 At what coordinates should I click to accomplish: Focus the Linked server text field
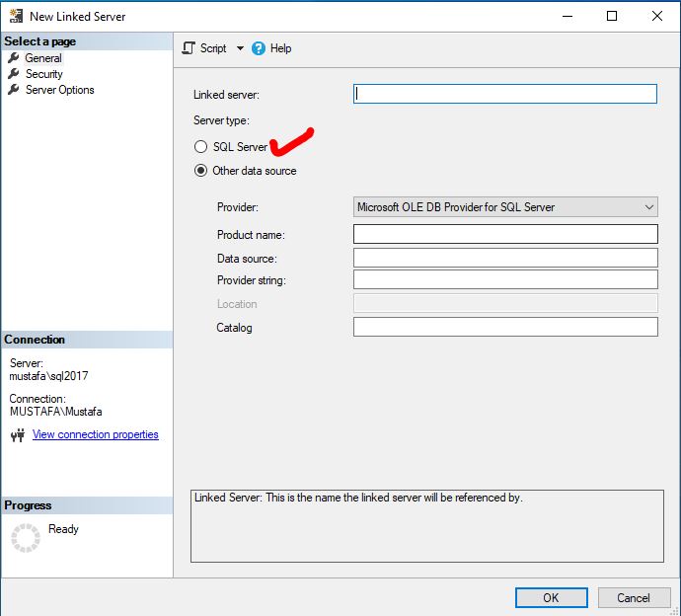[505, 94]
